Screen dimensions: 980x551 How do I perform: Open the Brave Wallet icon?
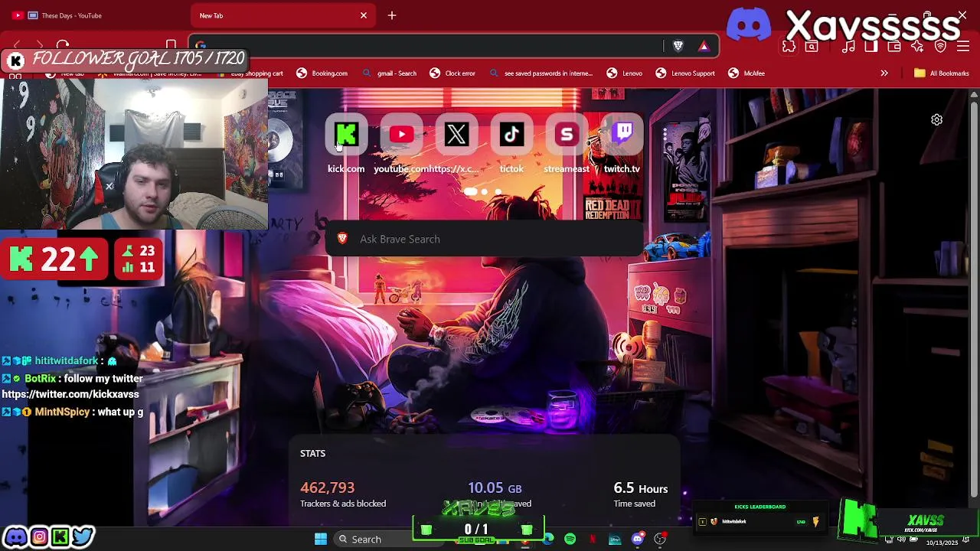894,47
